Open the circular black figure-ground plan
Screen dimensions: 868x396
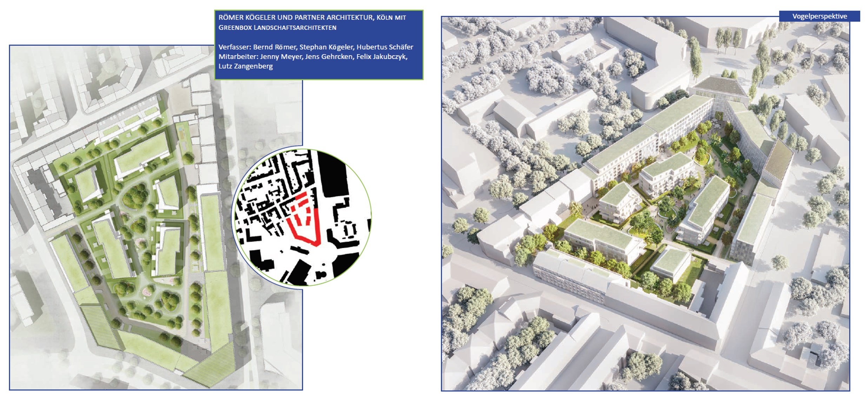(x=302, y=217)
